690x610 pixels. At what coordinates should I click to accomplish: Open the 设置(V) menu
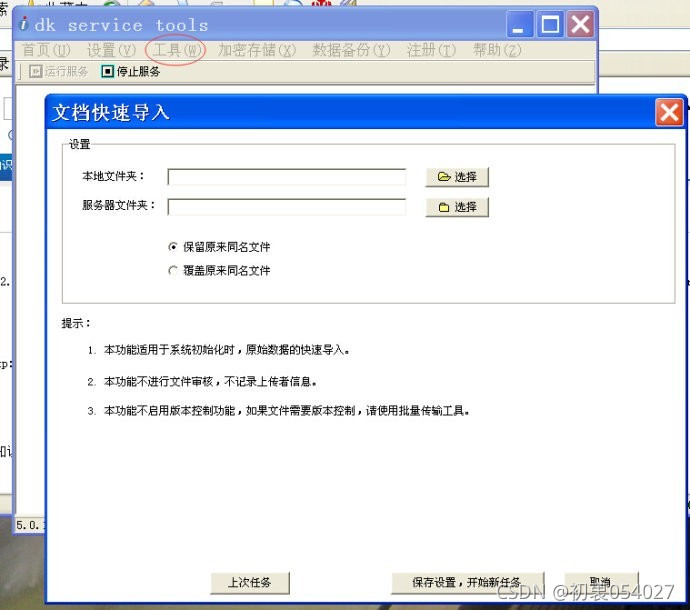click(111, 50)
